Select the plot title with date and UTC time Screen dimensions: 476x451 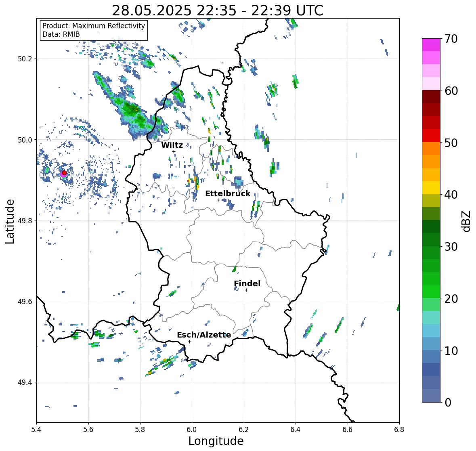pos(218,10)
